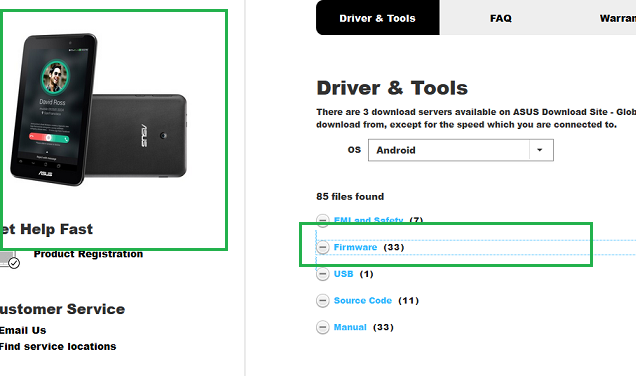Switch to the Warranty tab
The height and width of the screenshot is (376, 636).
click(617, 18)
